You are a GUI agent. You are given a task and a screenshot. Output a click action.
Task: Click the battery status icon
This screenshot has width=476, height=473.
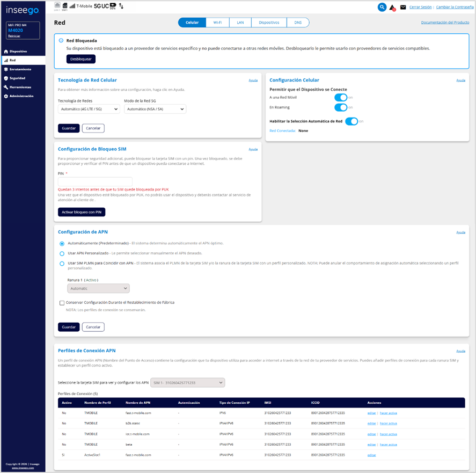(x=113, y=6)
